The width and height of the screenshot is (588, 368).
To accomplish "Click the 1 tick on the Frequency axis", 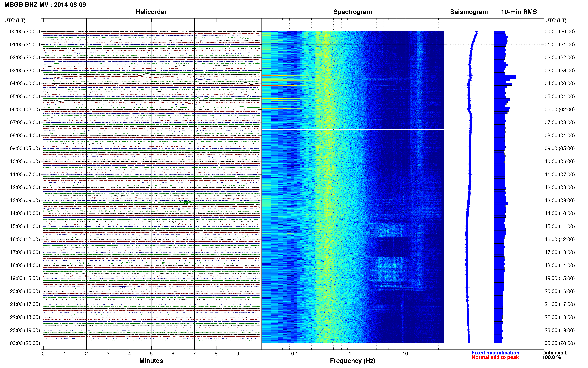I will point(350,354).
